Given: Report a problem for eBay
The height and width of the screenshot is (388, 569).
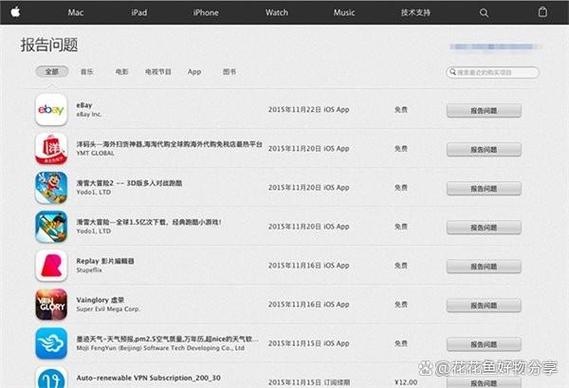Looking at the screenshot, I should tap(484, 111).
